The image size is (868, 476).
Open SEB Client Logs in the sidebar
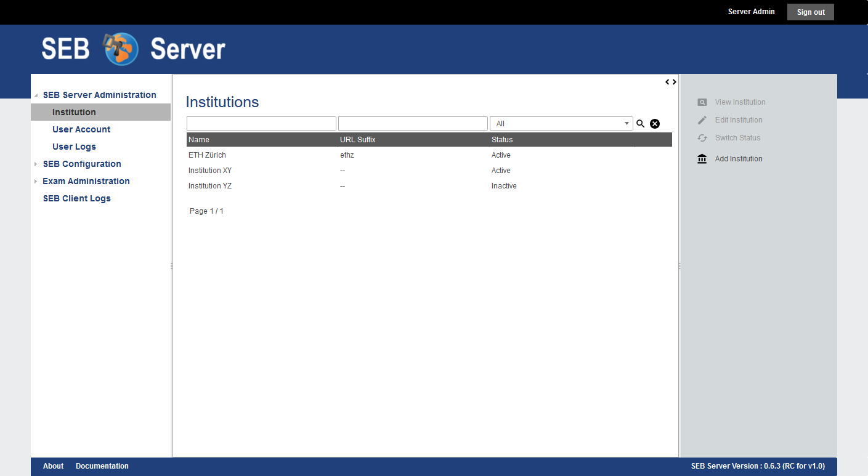pos(76,198)
